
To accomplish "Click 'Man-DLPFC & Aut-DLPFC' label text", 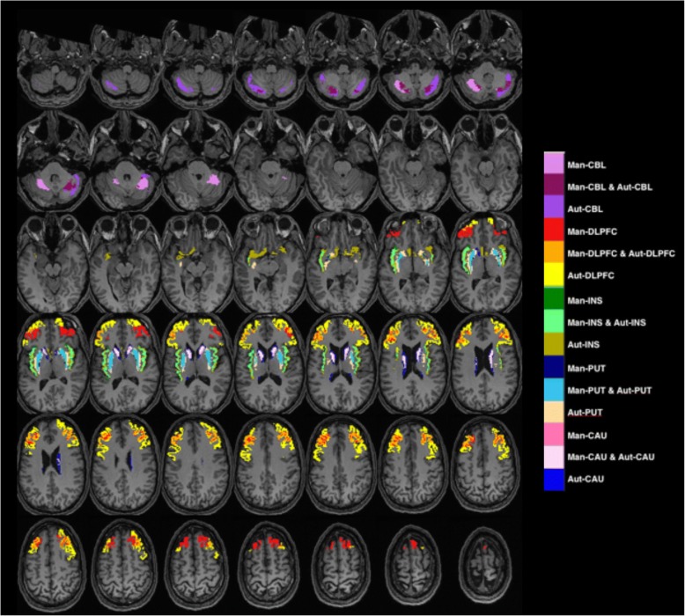I will click(621, 253).
